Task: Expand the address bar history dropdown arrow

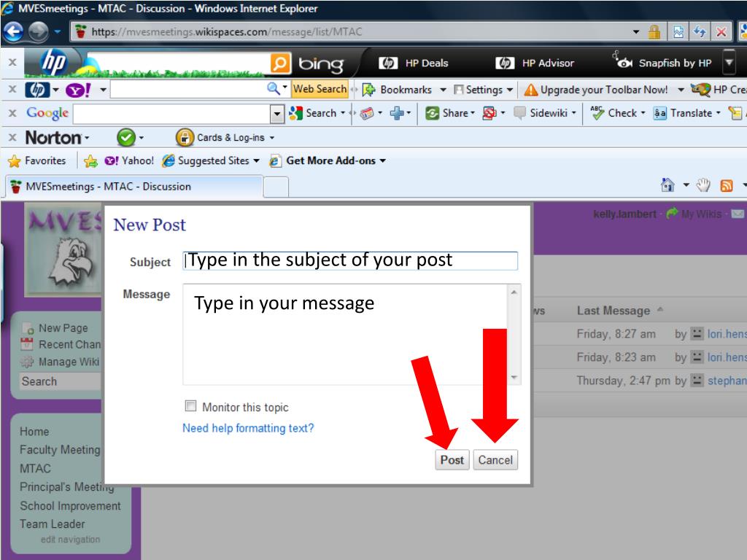Action: click(636, 32)
